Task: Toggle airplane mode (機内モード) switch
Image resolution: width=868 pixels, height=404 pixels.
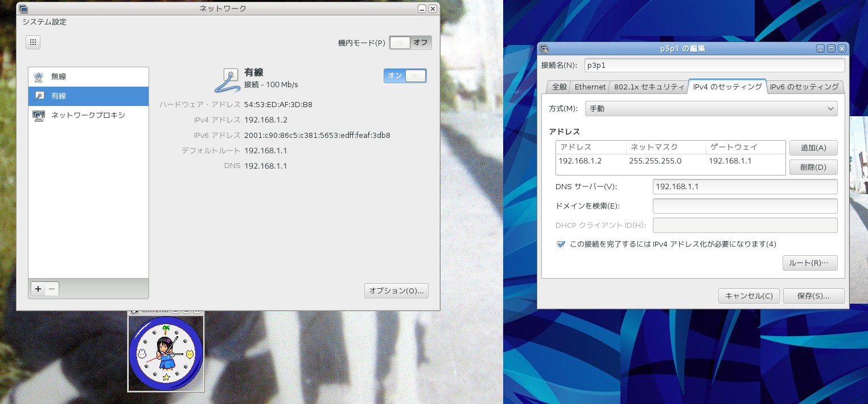Action: [410, 43]
